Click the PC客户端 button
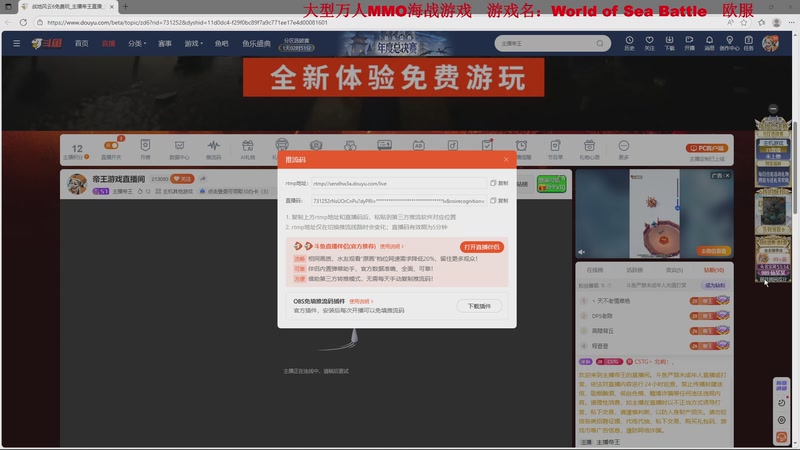Screen dimensions: 800x450 pos(707,148)
